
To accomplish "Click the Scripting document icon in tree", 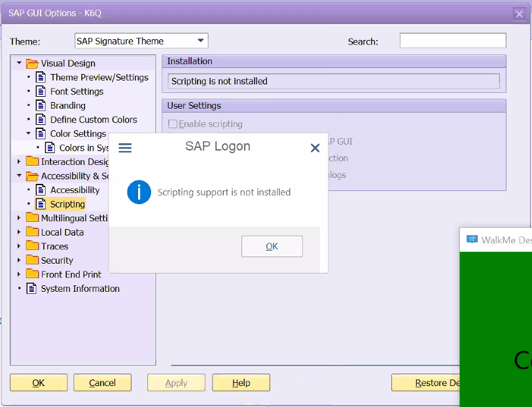I will click(41, 204).
